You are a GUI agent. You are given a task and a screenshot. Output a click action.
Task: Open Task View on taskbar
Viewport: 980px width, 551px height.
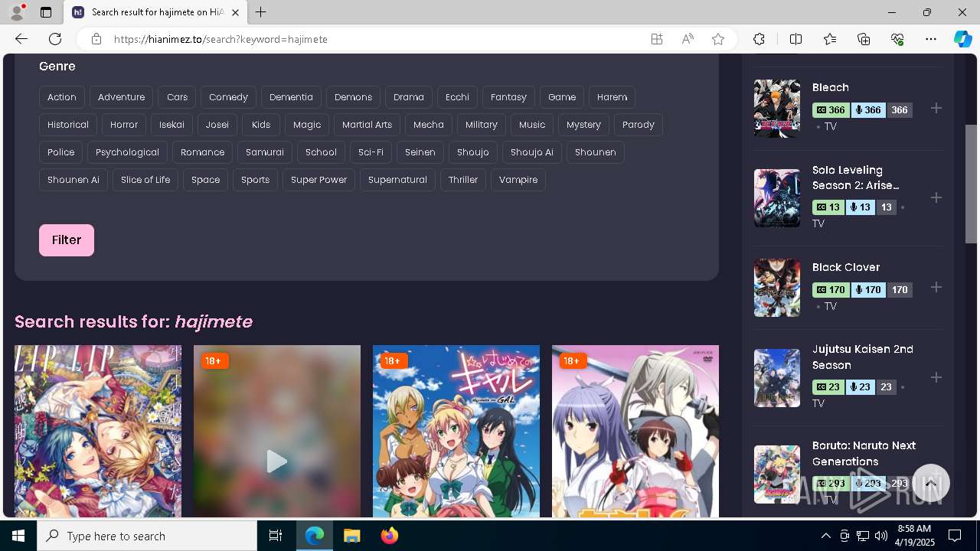276,536
